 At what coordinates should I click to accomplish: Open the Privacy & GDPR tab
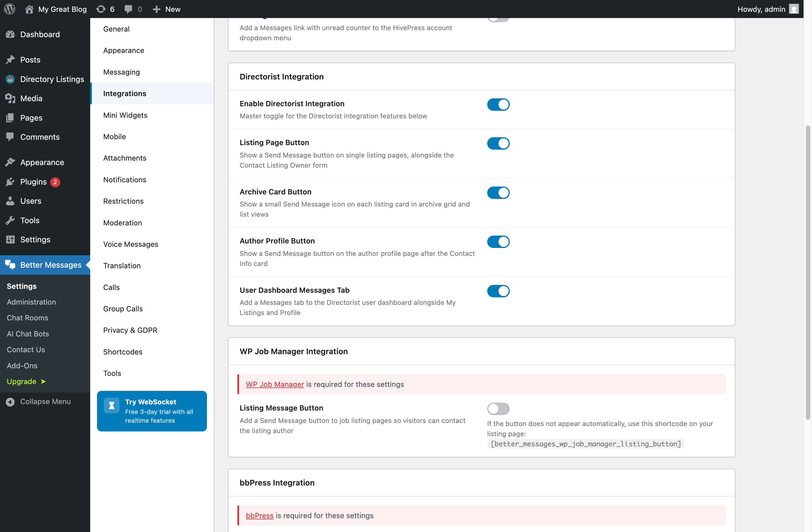click(x=152, y=330)
